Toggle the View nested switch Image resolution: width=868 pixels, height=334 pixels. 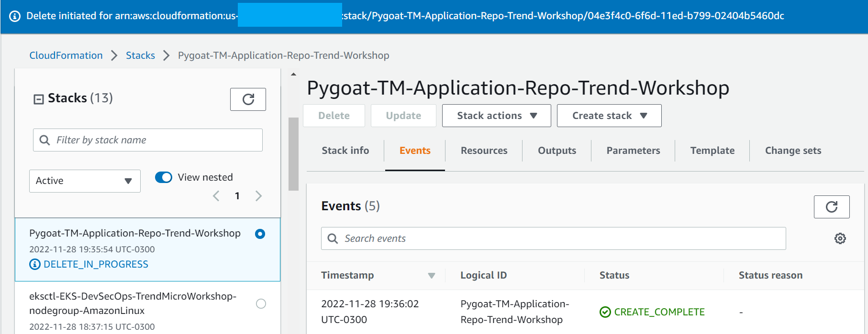click(x=164, y=177)
